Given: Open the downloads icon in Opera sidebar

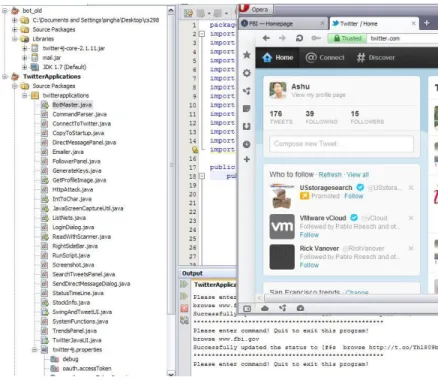Looking at the screenshot, I should (247, 126).
